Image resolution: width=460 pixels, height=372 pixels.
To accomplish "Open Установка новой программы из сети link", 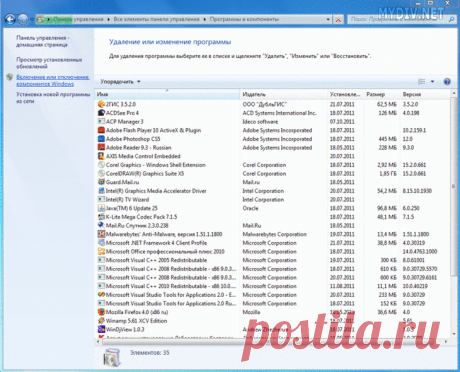I will (53, 98).
